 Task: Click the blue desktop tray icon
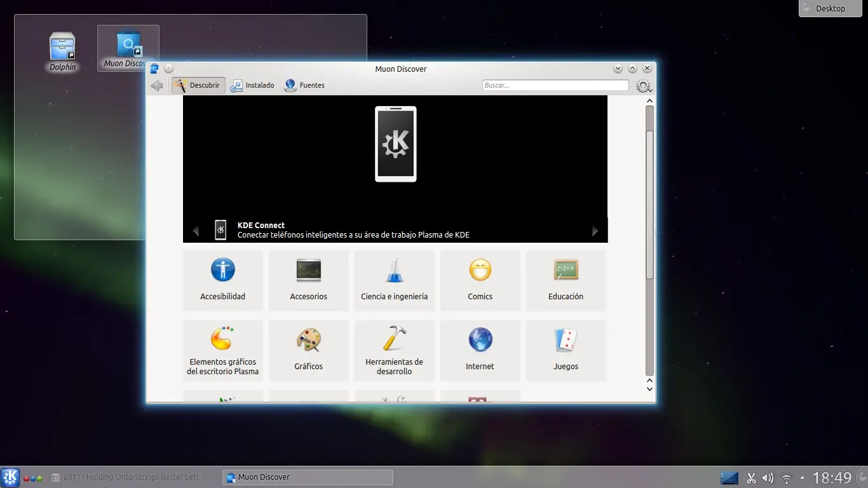pos(729,478)
